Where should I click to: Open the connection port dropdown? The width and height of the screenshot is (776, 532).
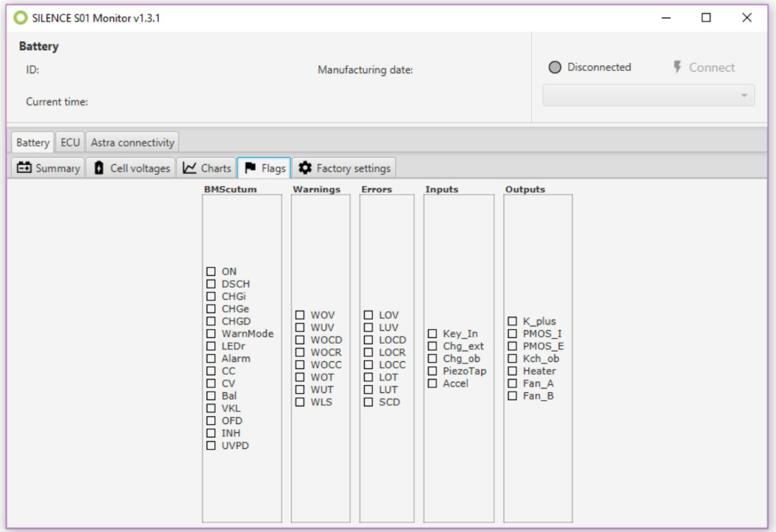(x=648, y=96)
